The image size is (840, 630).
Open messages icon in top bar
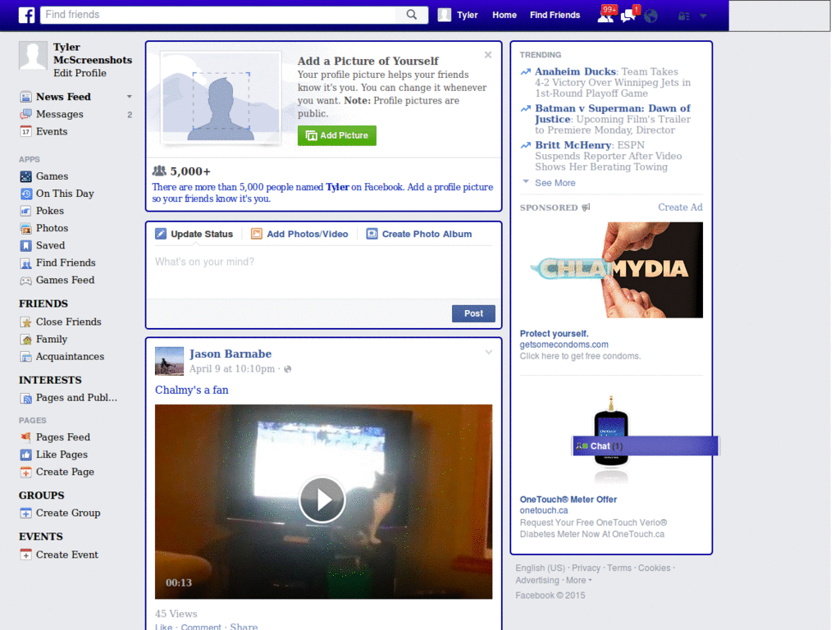pyautogui.click(x=628, y=15)
